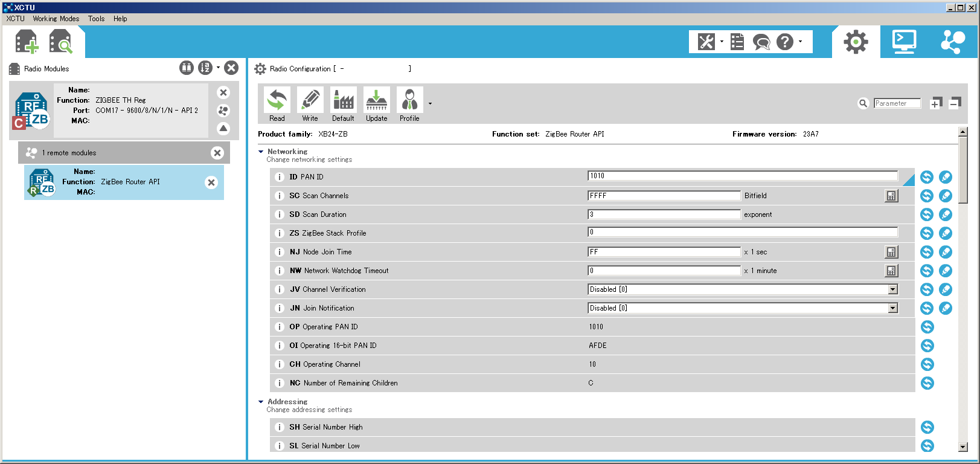This screenshot has height=464, width=980.
Task: Refresh the SH Serial Number High value
Action: [927, 427]
